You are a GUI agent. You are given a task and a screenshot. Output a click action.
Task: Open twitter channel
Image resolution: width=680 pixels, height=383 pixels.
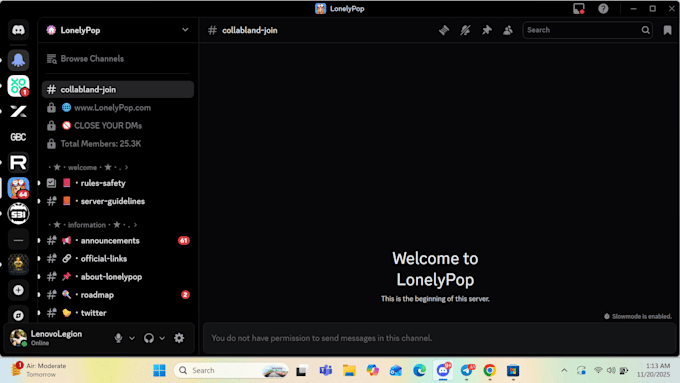118,313
